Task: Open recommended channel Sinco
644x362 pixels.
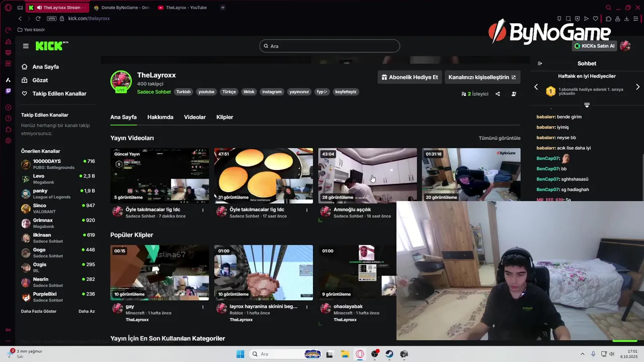Action: tap(58, 208)
